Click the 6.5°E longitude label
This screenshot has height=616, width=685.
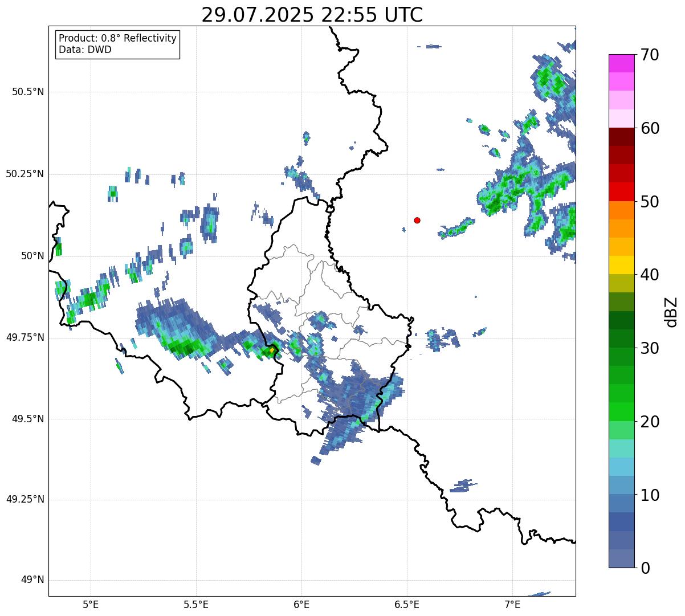click(x=407, y=604)
